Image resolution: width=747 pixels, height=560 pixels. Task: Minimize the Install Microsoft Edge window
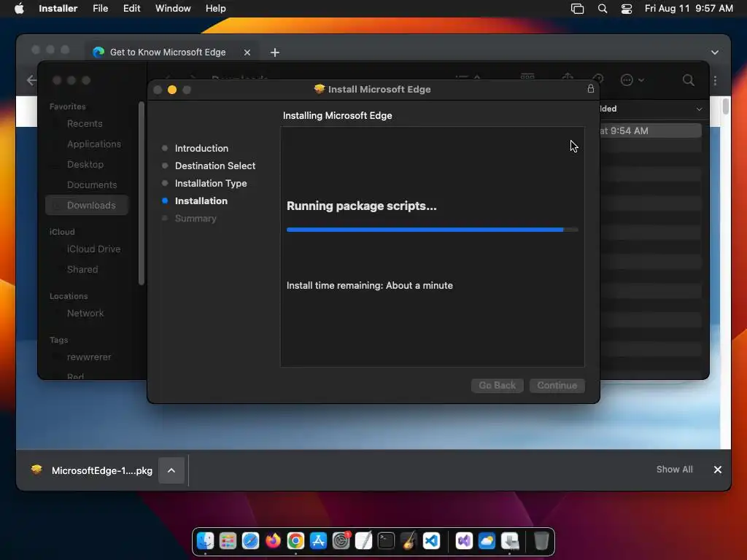(172, 90)
